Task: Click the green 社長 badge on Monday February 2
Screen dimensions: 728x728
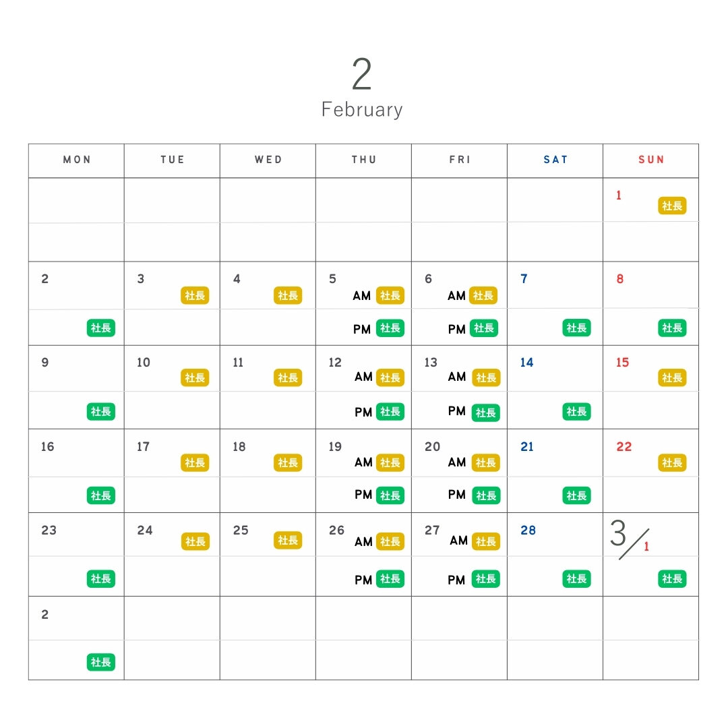Action: pos(100,328)
